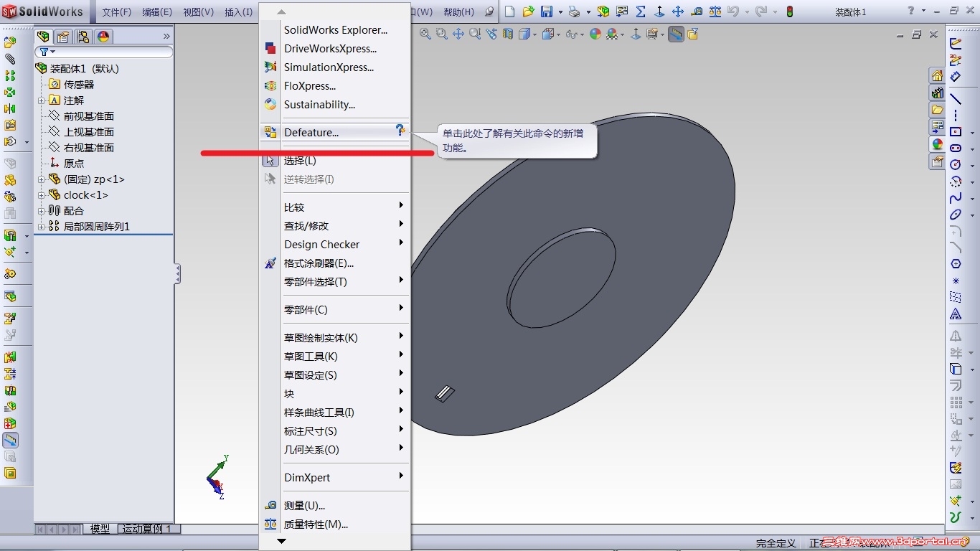This screenshot has width=980, height=551.
Task: Open the Design Checker submenu
Action: point(335,245)
